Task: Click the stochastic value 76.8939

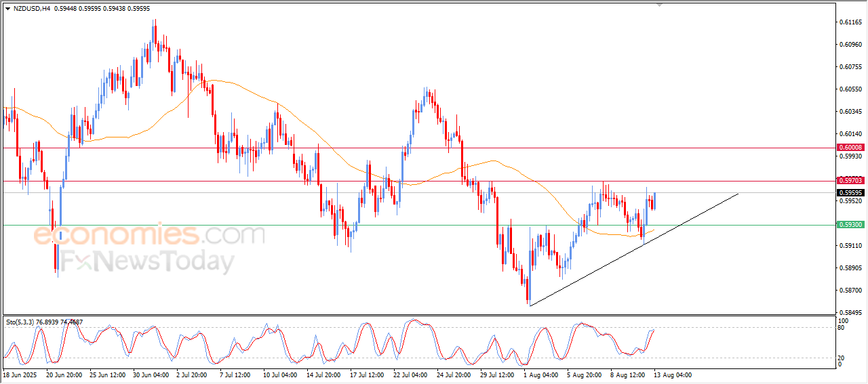Action: pyautogui.click(x=49, y=322)
